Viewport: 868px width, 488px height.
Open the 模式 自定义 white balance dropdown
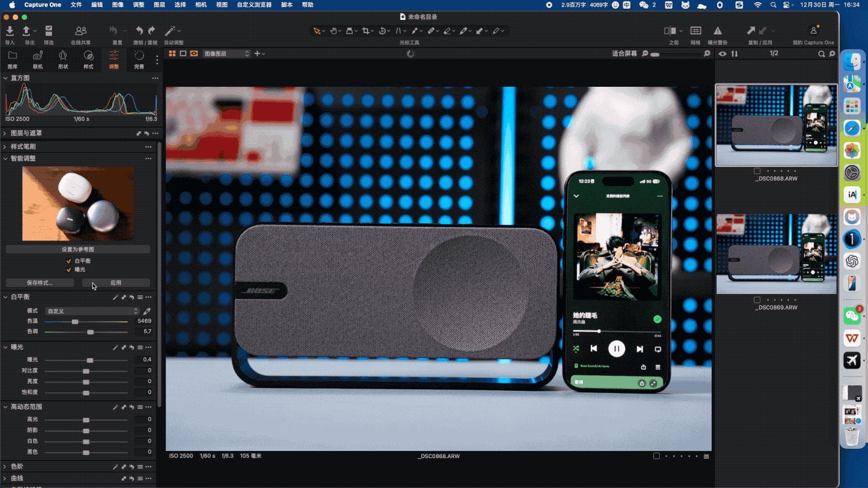click(x=92, y=311)
